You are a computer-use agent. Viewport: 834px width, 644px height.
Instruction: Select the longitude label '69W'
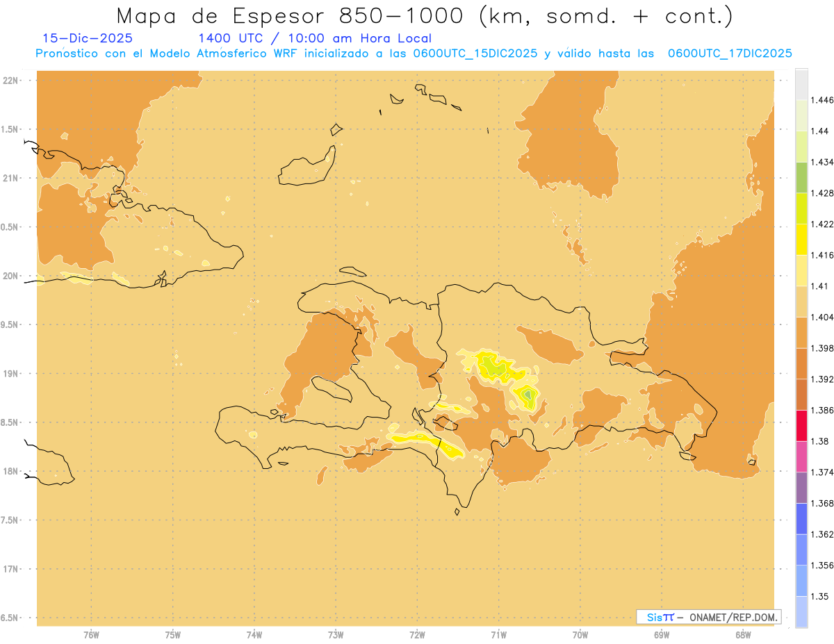[662, 634]
